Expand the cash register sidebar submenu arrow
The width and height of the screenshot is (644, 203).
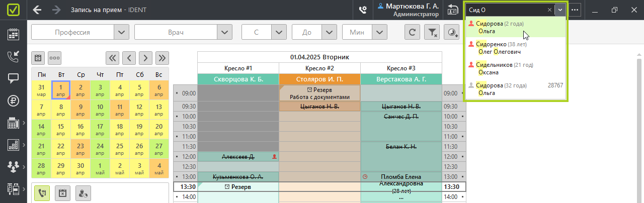[x=24, y=122]
